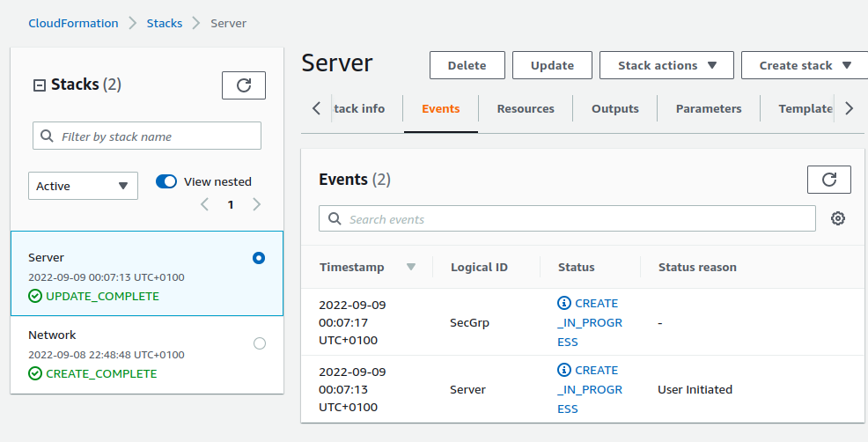This screenshot has width=868, height=442.
Task: Switch to Events tab
Action: 441,108
